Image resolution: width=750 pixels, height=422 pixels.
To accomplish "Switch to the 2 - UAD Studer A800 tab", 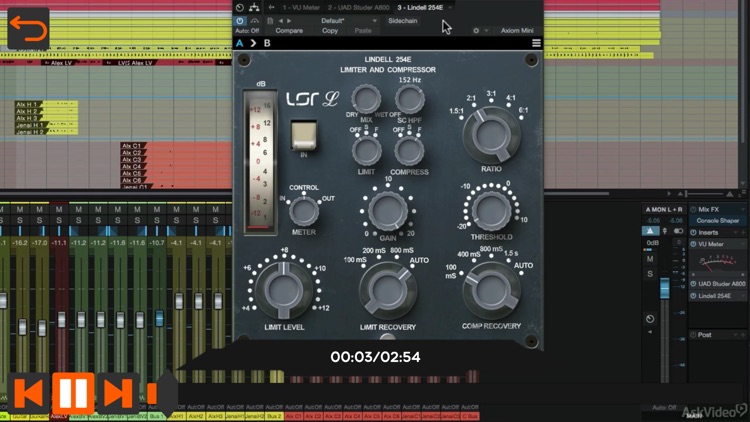I will point(358,8).
